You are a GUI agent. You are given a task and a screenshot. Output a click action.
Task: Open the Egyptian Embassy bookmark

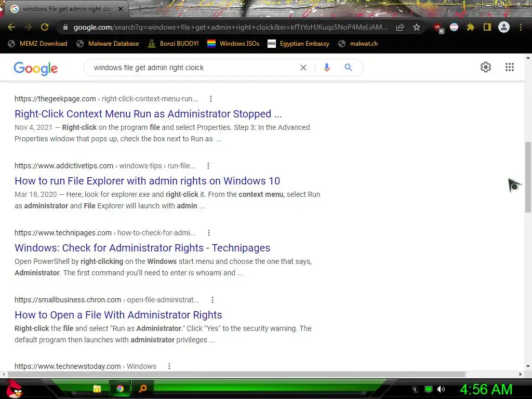pyautogui.click(x=299, y=44)
